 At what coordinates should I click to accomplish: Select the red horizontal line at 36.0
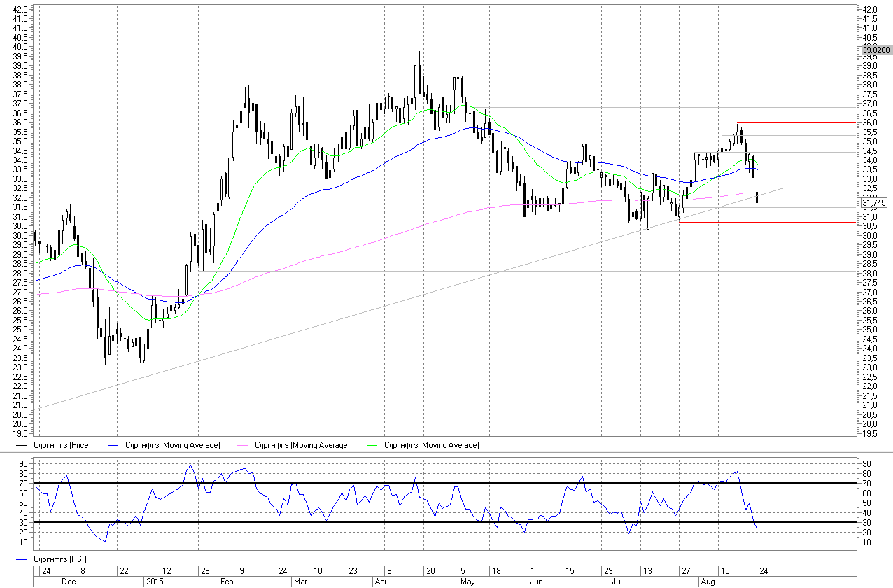(798, 122)
